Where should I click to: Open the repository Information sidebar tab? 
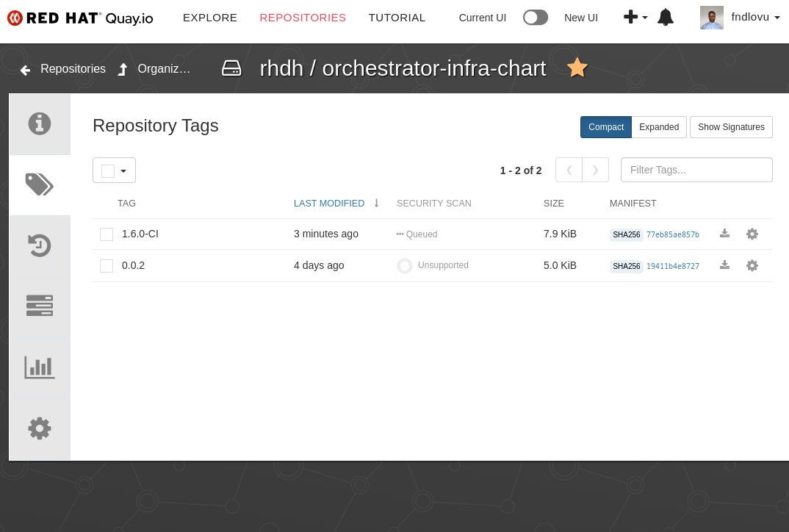(40, 123)
